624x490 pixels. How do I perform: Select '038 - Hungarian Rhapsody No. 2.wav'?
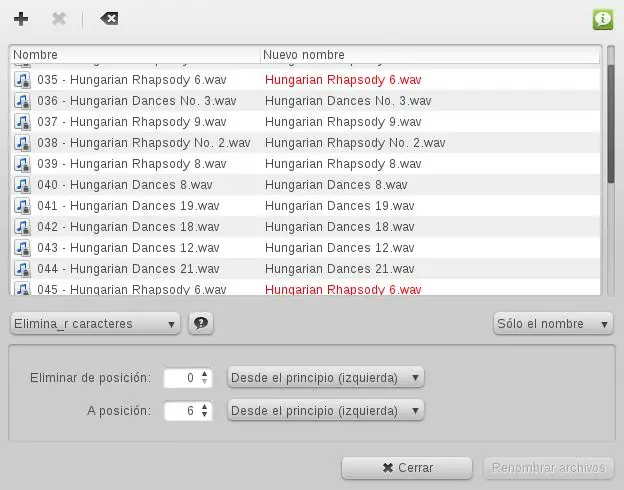coord(144,143)
